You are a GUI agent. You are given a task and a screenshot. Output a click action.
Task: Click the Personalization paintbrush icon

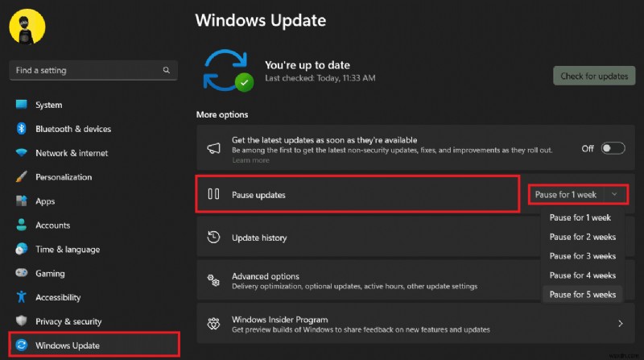click(x=22, y=176)
